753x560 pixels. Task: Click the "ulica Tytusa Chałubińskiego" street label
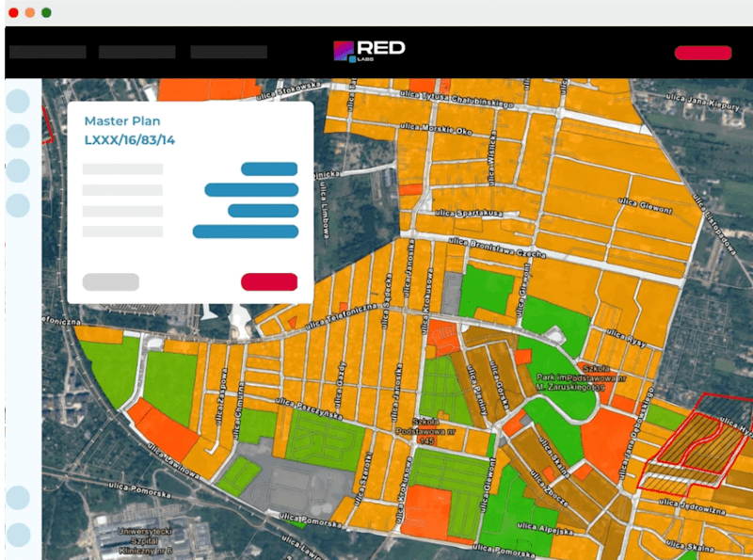[457, 99]
